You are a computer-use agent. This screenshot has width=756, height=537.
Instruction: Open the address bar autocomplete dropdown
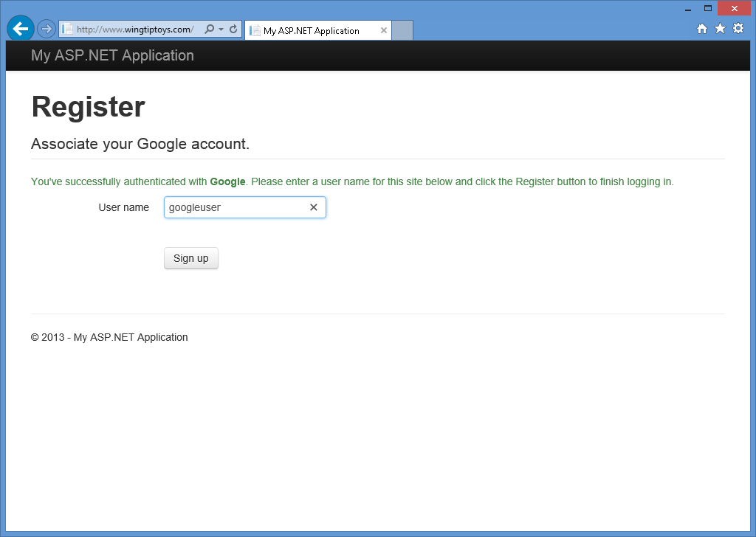pyautogui.click(x=220, y=28)
